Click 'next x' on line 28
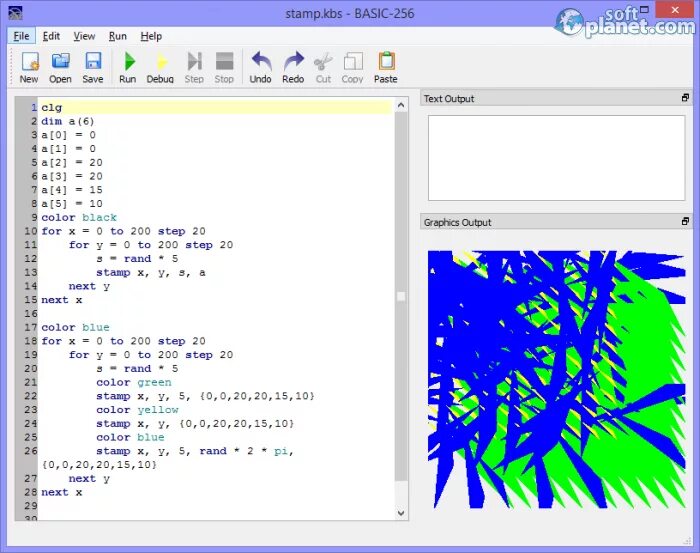 62,492
